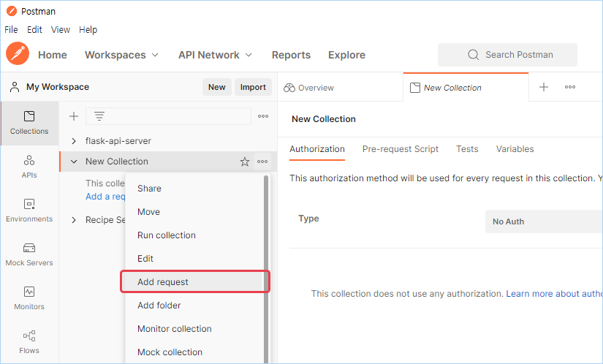This screenshot has width=603, height=364.
Task: Switch to the Variables tab
Action: click(x=515, y=149)
